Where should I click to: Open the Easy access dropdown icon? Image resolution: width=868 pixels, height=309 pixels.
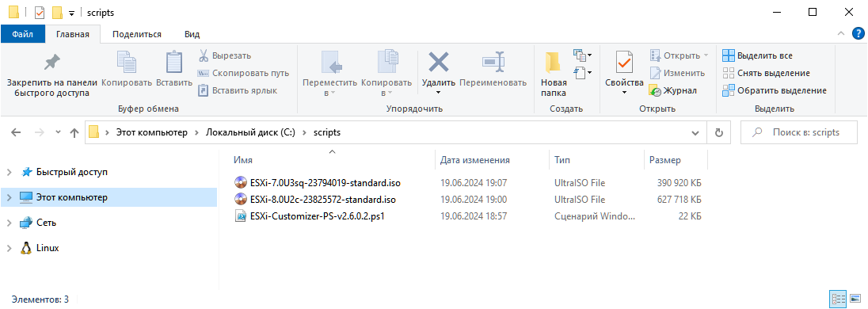(x=583, y=72)
